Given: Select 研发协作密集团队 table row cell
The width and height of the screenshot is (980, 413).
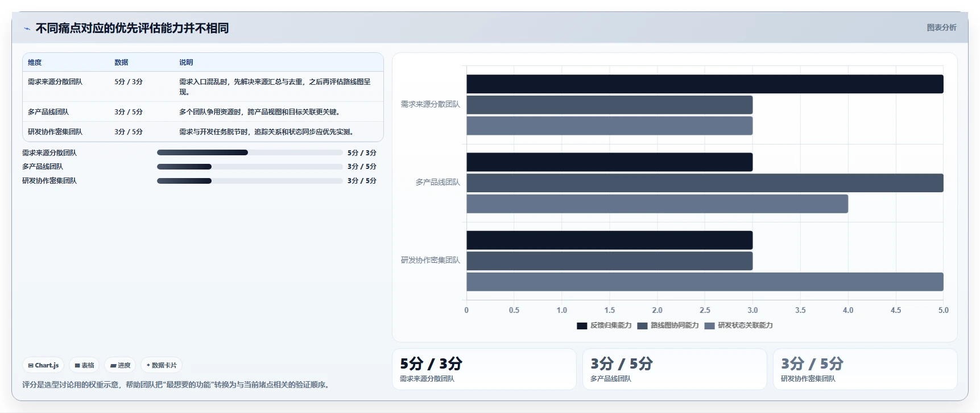Looking at the screenshot, I should point(55,132).
